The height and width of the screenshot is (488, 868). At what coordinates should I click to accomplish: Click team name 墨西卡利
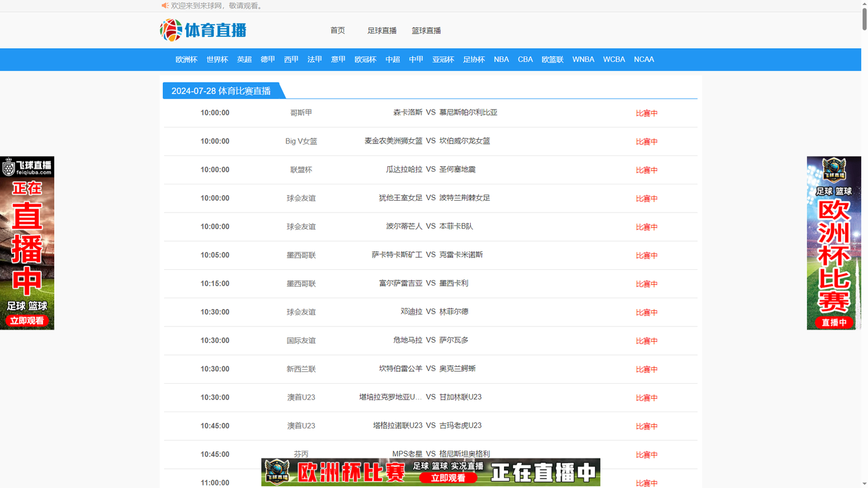click(454, 283)
